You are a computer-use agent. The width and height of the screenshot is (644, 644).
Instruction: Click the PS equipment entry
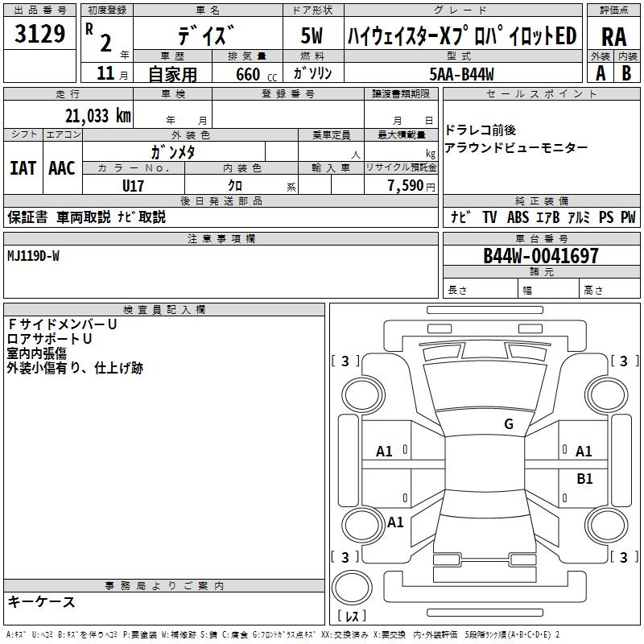(606, 217)
